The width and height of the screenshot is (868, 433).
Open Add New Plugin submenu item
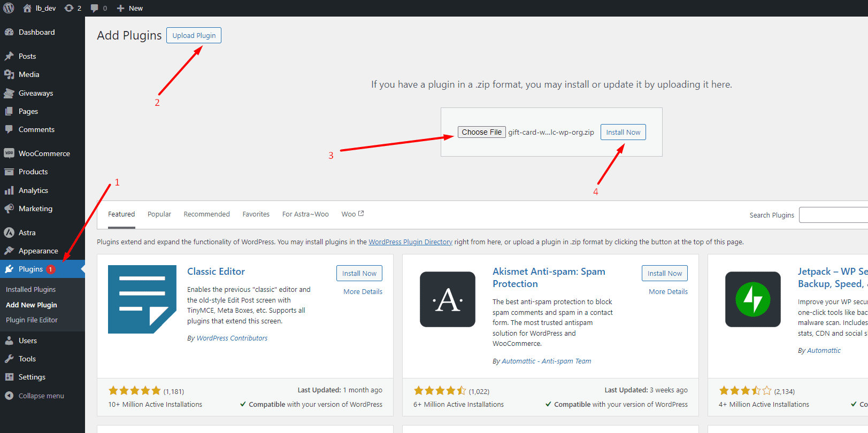pos(31,305)
